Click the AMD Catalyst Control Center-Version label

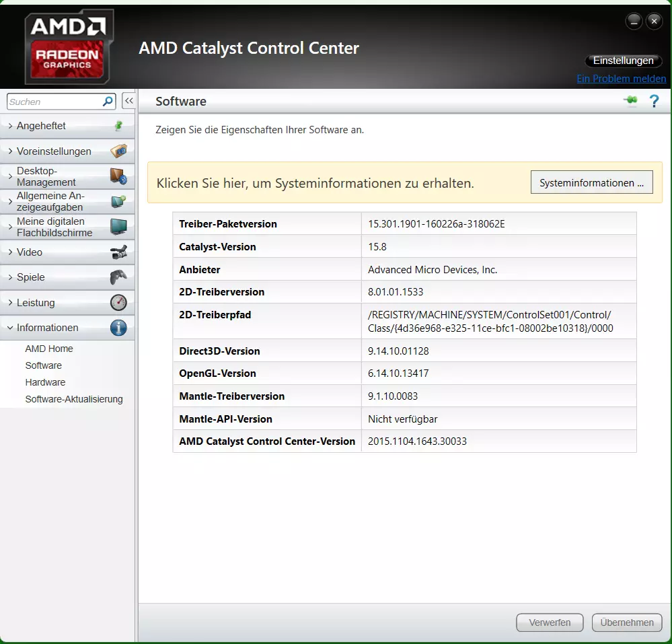[x=267, y=441]
